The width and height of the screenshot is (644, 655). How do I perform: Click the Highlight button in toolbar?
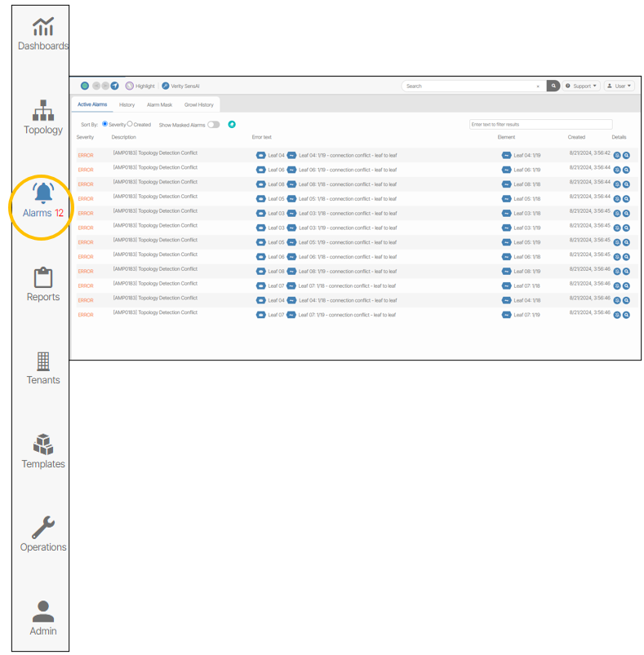click(x=140, y=86)
